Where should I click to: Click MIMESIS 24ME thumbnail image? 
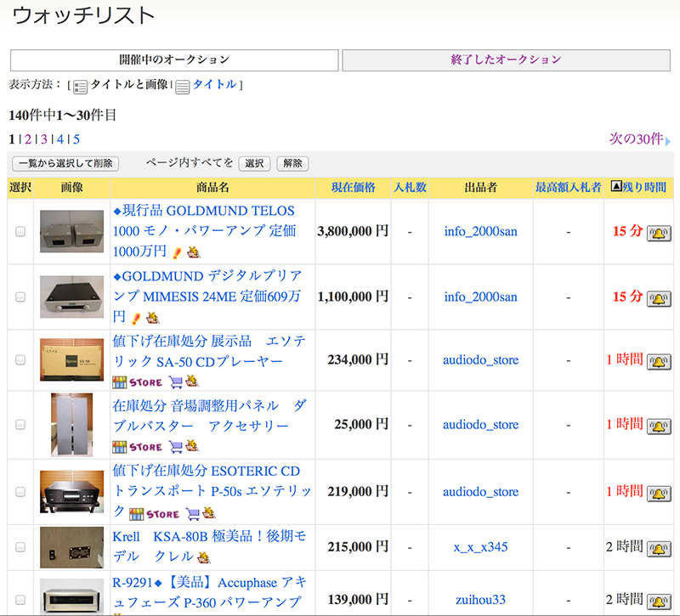click(x=72, y=297)
